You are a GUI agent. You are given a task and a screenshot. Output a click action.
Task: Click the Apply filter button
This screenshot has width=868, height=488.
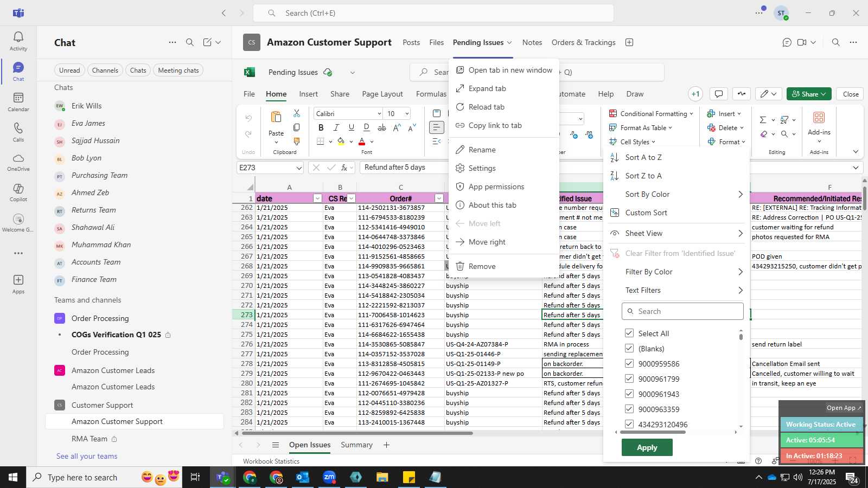647,447
